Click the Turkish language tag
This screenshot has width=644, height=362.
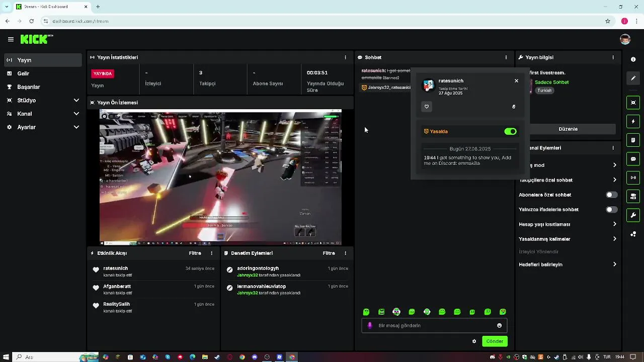[x=544, y=90]
